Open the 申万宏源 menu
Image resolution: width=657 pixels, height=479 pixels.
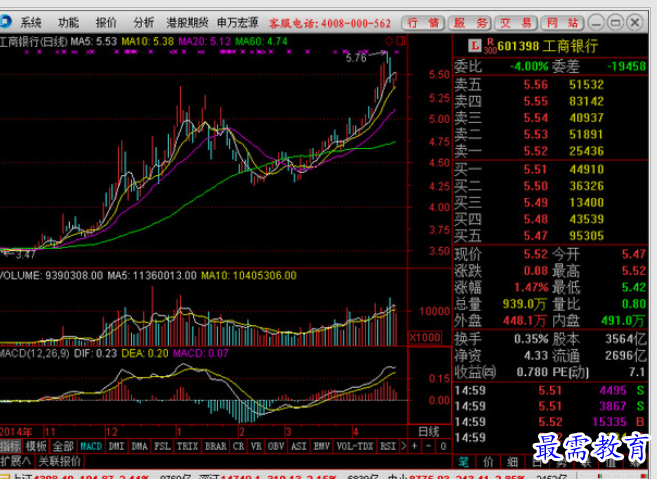click(x=238, y=22)
